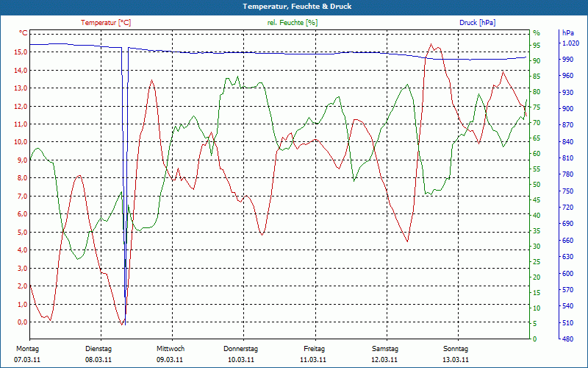Click the red '°C' unit label

[24, 33]
